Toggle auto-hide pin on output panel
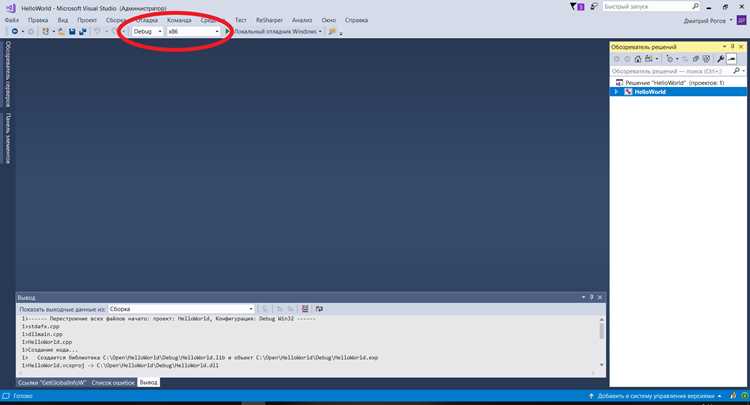 point(591,297)
